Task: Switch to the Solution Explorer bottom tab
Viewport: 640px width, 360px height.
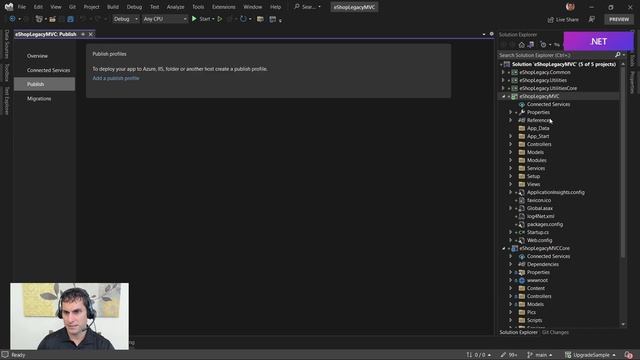Action: [518, 332]
